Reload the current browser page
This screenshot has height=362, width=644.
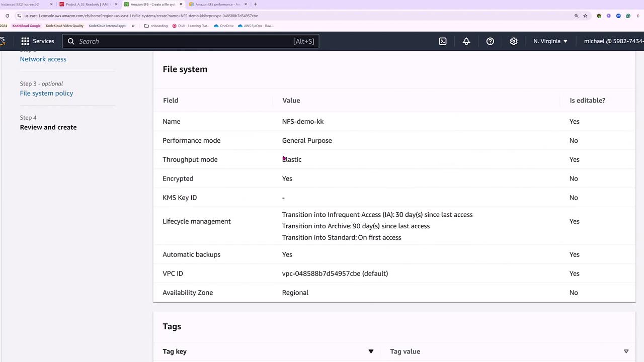(x=7, y=16)
